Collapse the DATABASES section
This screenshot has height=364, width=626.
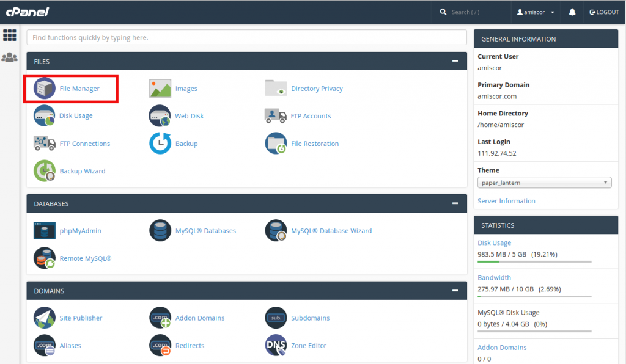[455, 203]
